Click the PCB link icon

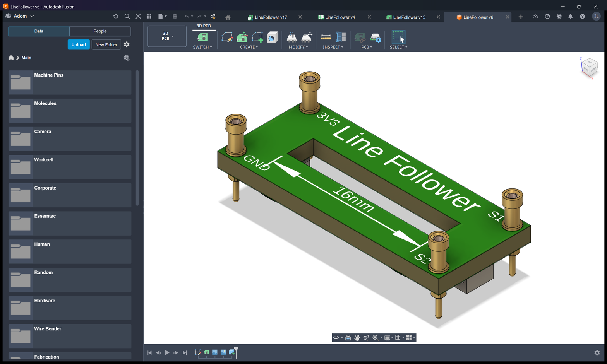tap(360, 38)
